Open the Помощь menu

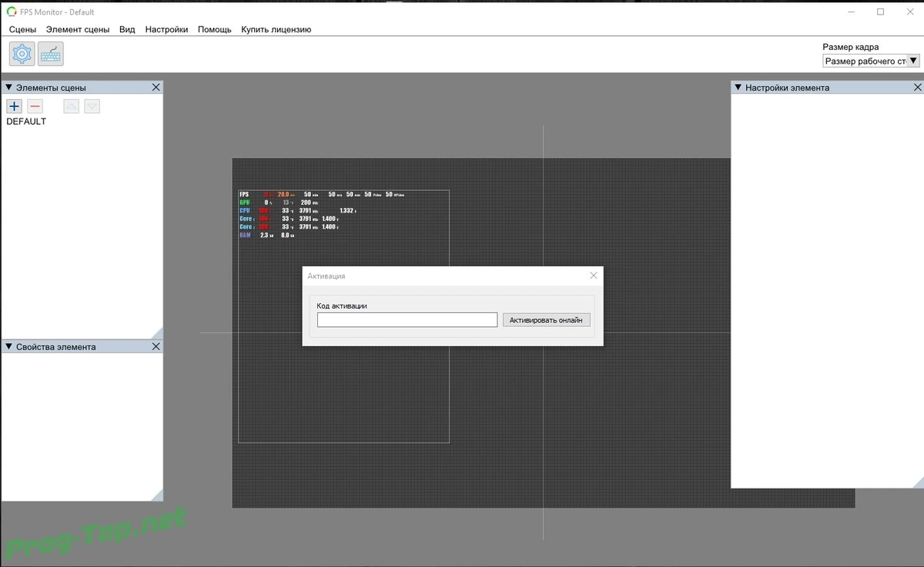(214, 29)
